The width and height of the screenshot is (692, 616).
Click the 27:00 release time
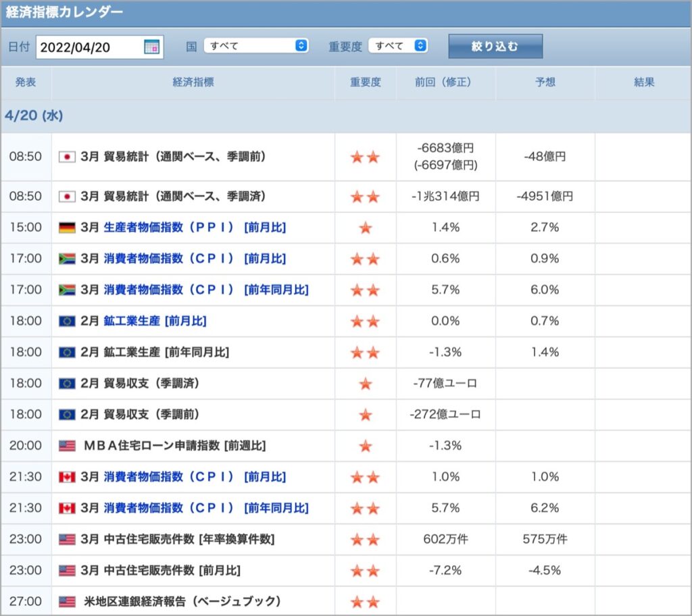pyautogui.click(x=26, y=601)
